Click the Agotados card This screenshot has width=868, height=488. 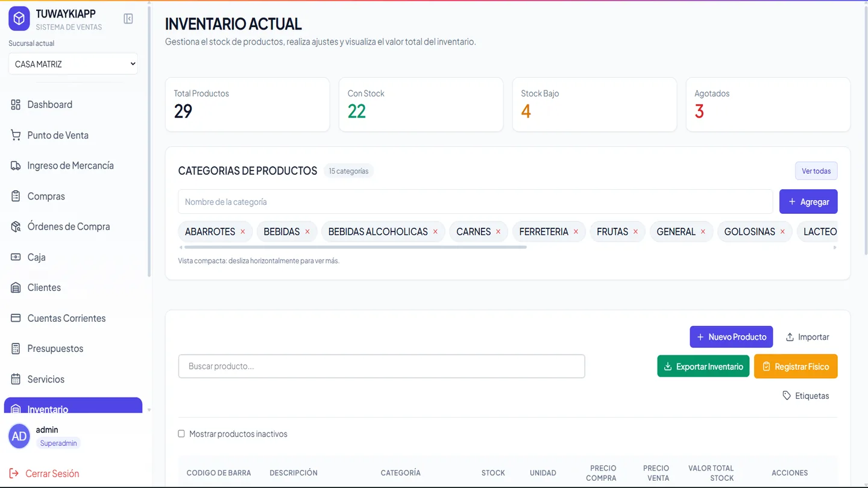768,104
